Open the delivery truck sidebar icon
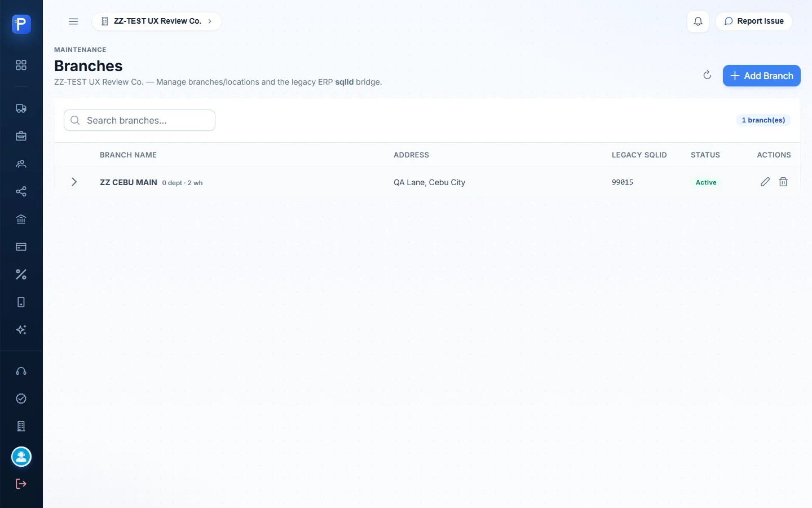This screenshot has height=508, width=812. coord(21,108)
